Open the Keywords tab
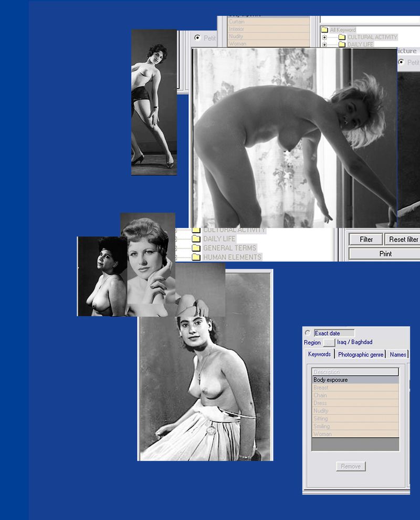Screen dimensions: 420x520 (319, 355)
